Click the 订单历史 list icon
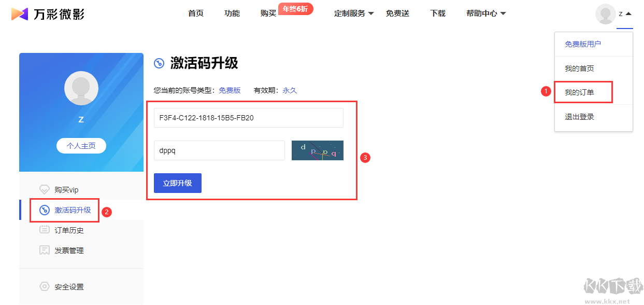The height and width of the screenshot is (305, 644). 45,230
